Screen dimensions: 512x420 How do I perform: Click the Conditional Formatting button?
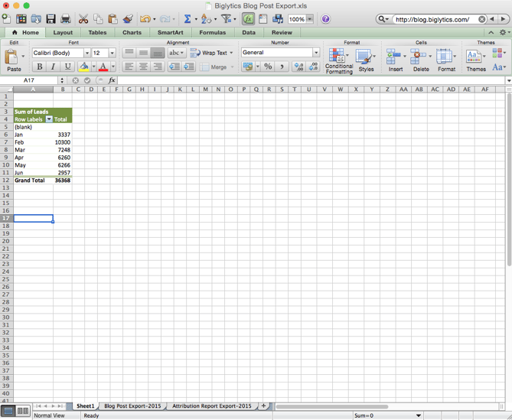pos(339,60)
